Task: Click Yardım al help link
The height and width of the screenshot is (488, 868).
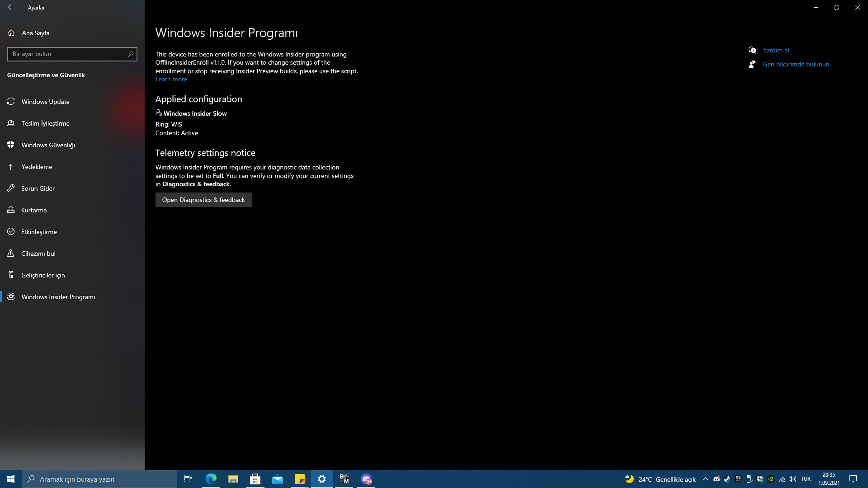Action: (776, 50)
